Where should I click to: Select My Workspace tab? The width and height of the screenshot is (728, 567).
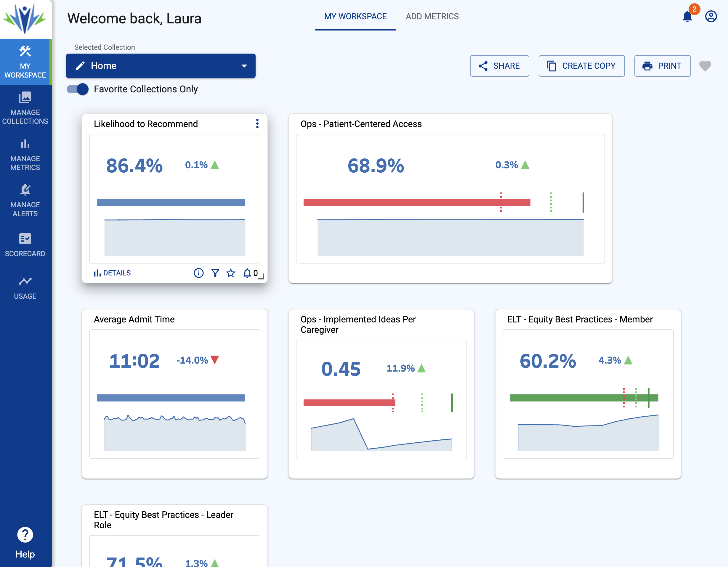[x=355, y=16]
